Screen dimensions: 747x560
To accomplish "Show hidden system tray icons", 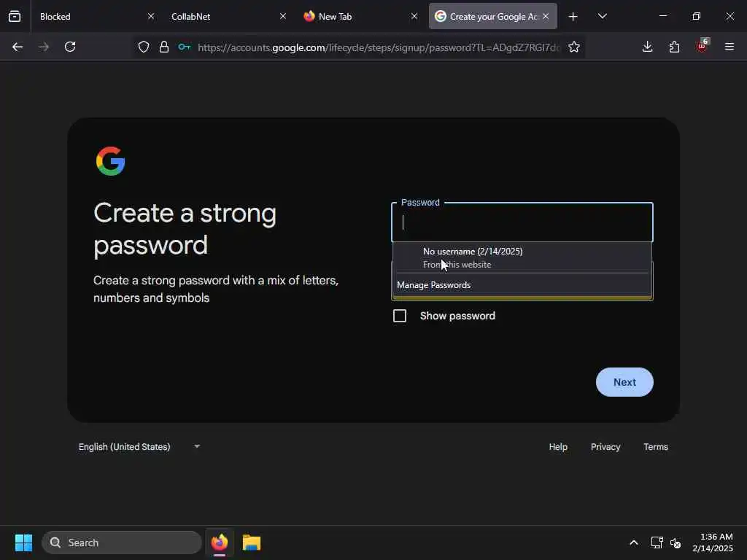I will (634, 542).
